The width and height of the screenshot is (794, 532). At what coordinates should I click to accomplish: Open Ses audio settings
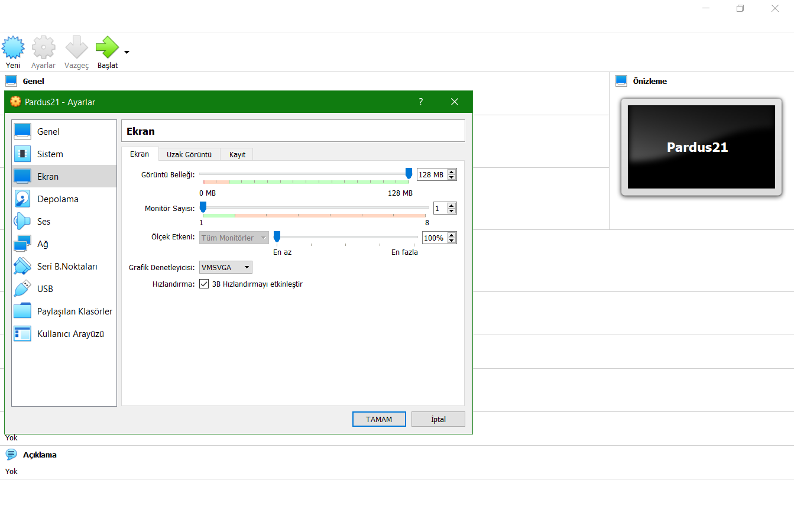point(64,221)
